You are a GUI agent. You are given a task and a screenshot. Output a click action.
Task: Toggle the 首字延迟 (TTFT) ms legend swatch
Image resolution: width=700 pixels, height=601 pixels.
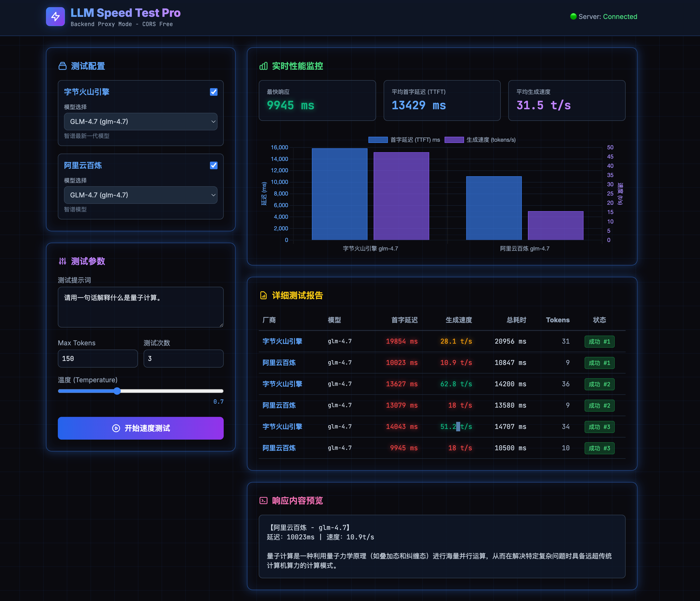[x=378, y=140]
